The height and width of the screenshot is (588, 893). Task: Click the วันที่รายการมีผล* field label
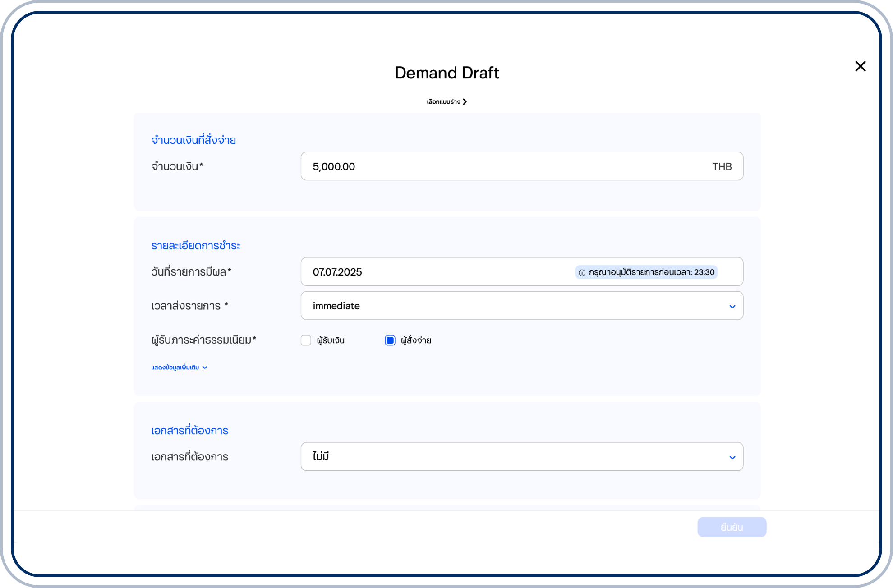[x=191, y=272]
